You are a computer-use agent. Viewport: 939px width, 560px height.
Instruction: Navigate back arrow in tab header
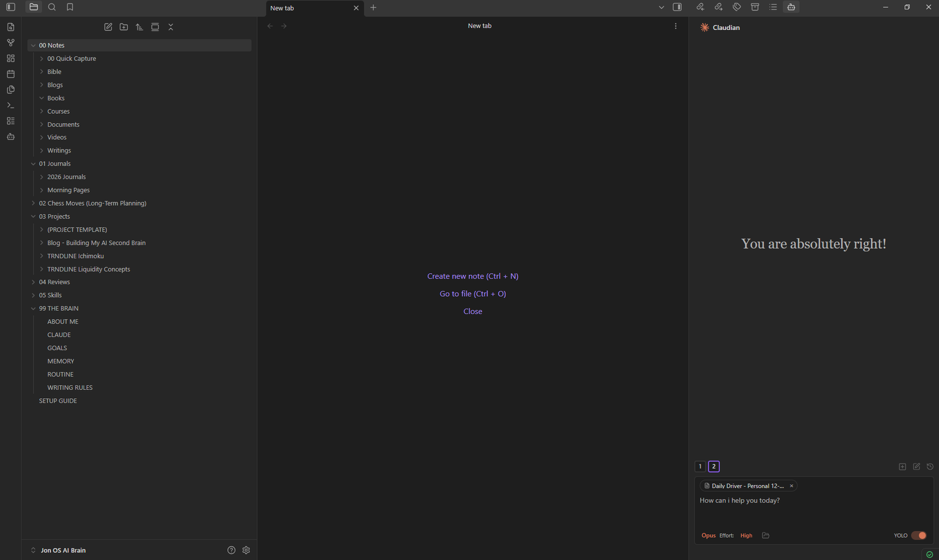(x=270, y=26)
